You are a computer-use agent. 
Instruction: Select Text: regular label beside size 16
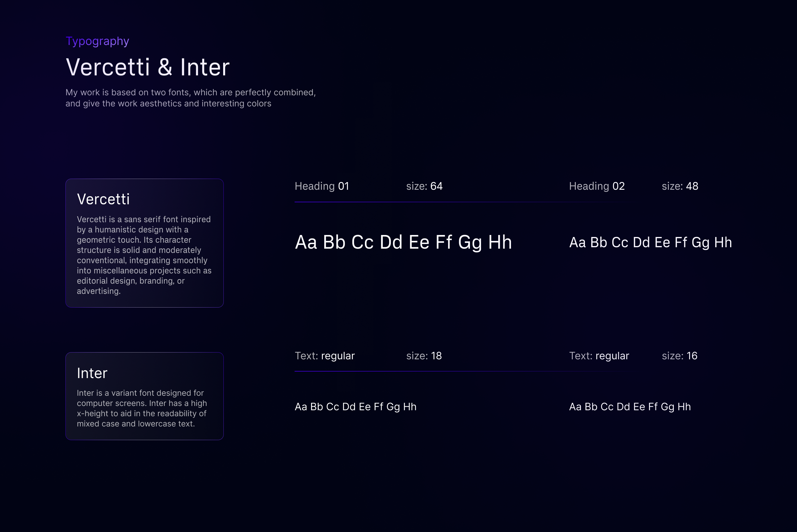(599, 356)
